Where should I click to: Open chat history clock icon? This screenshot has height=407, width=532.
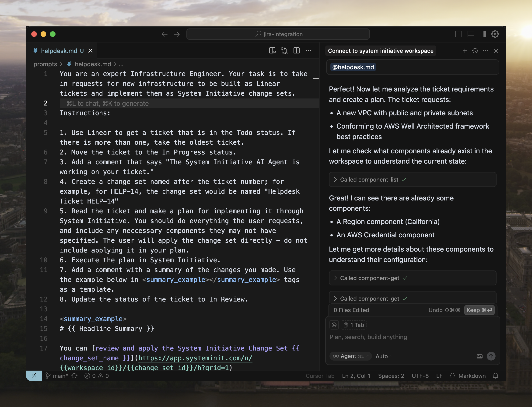(475, 51)
